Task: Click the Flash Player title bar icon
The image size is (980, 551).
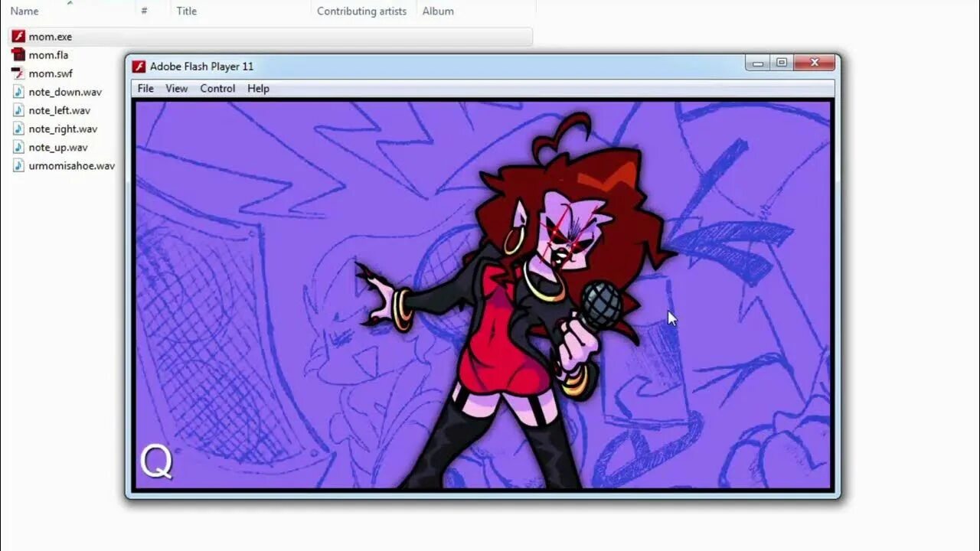Action: click(139, 67)
